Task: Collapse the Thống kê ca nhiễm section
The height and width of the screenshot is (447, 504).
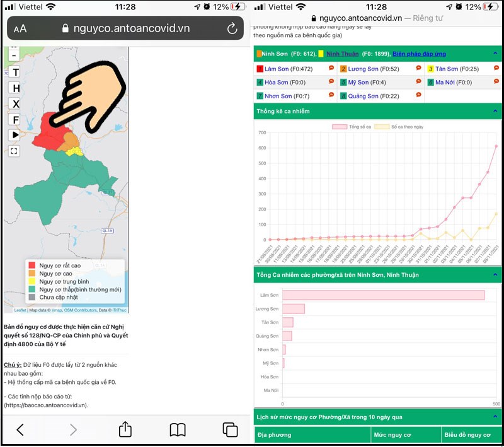Action: click(495, 111)
